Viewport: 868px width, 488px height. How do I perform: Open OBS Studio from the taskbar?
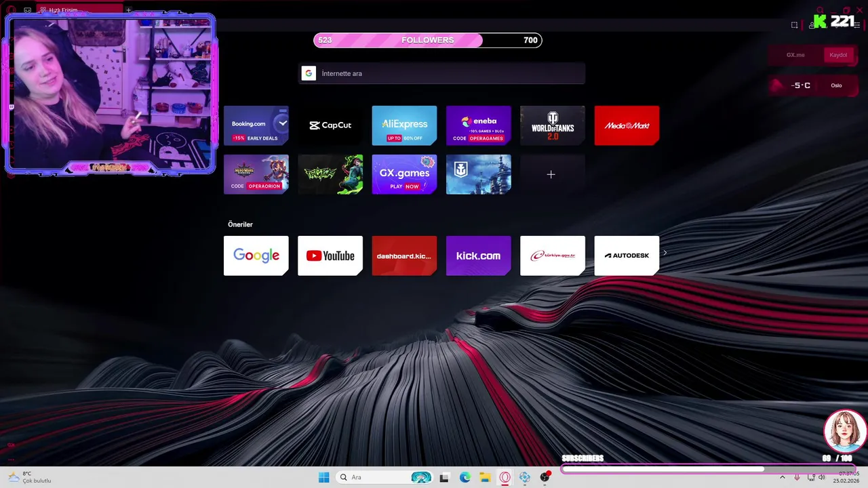coord(545,477)
